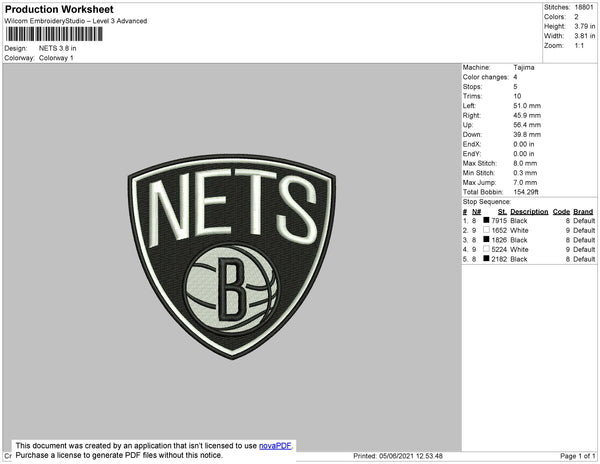This screenshot has width=600, height=464.
Task: Select the Left value '51.0 mm'
Action: pos(527,106)
